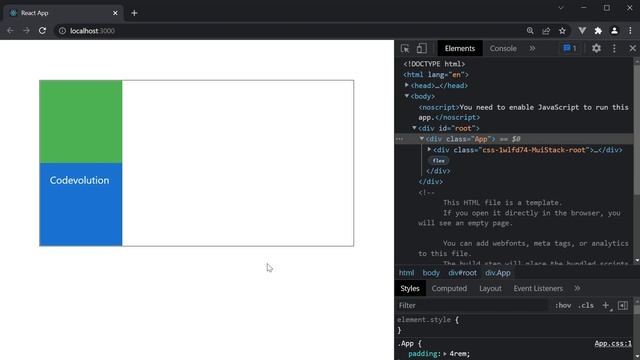Click body in the breadcrumb trail
The height and width of the screenshot is (360, 640).
coord(431,273)
